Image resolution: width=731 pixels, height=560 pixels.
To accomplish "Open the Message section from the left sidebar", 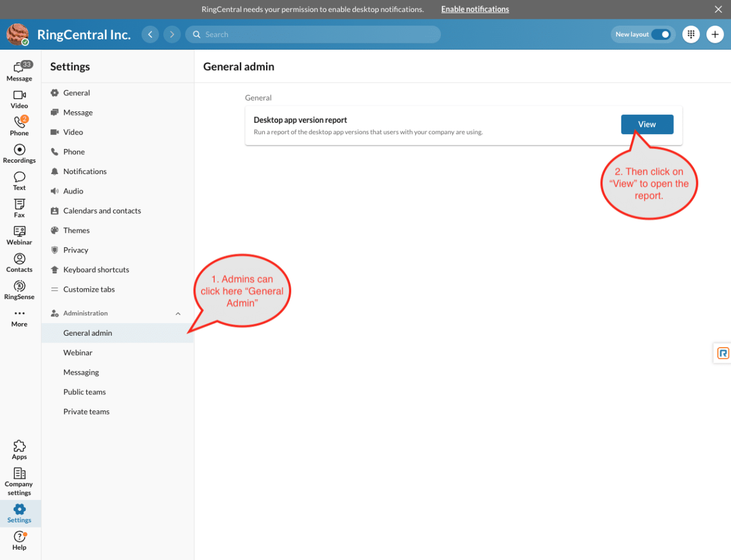I will click(19, 71).
